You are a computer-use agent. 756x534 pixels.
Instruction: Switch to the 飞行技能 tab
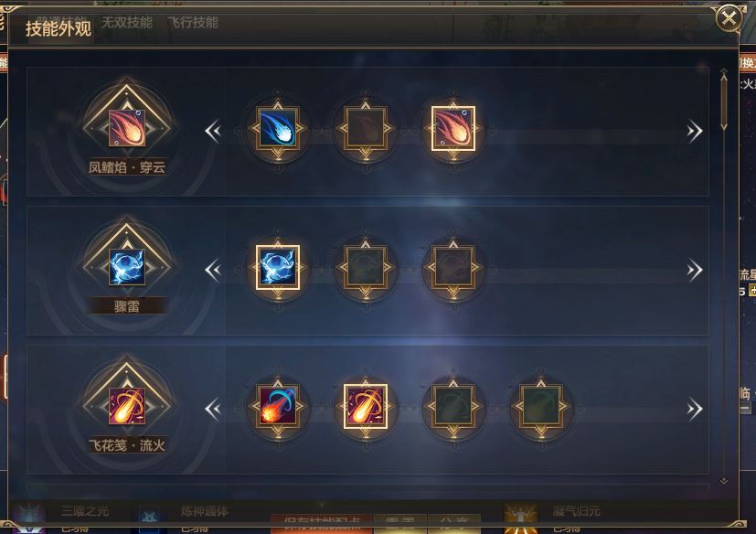[x=193, y=22]
